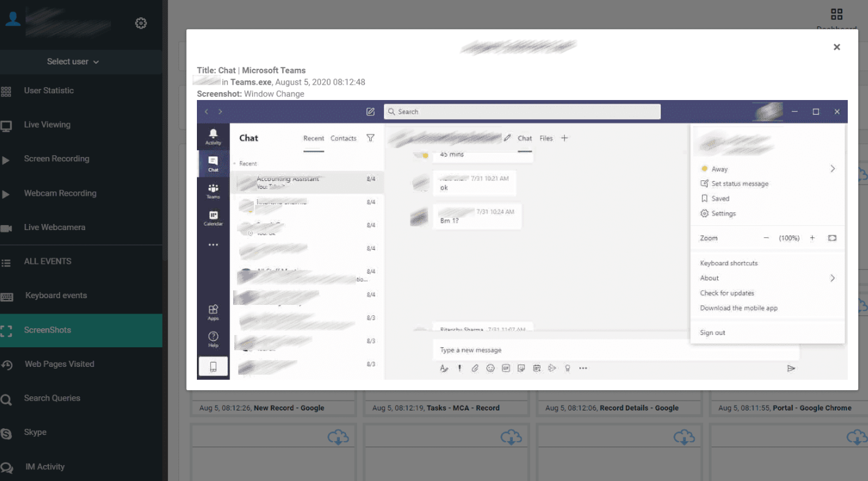Click the Apps icon in Teams rail
The height and width of the screenshot is (481, 868).
pyautogui.click(x=213, y=312)
